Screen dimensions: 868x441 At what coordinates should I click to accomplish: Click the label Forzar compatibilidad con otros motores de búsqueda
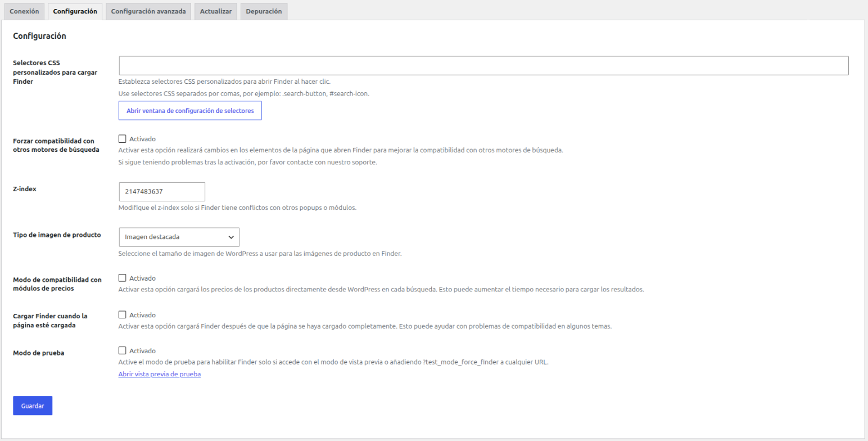[x=56, y=145]
